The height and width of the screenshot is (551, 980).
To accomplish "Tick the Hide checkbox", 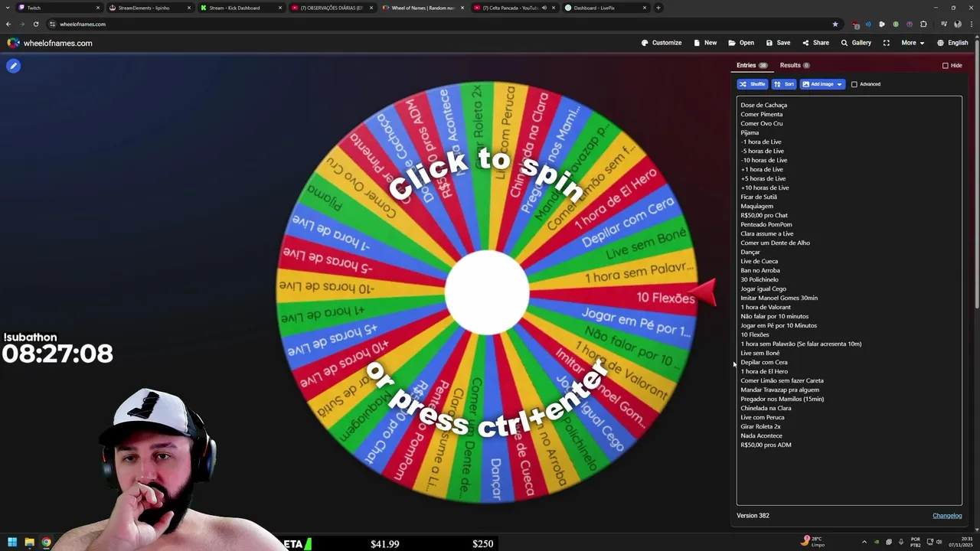I will point(945,66).
